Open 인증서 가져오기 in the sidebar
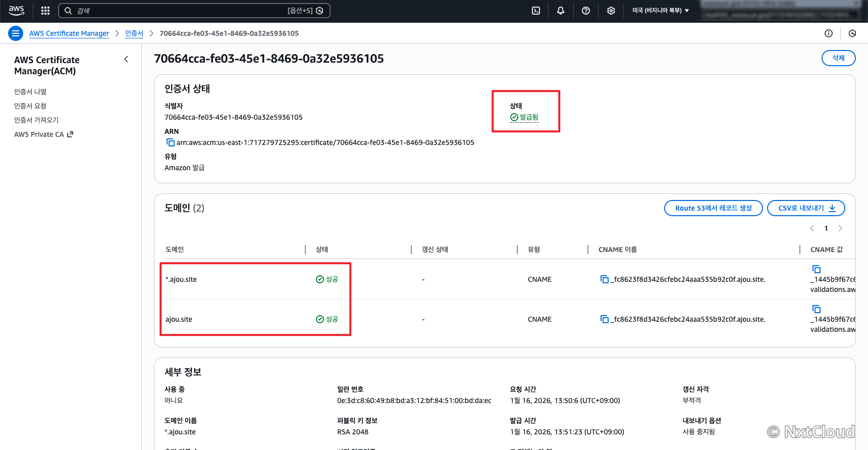The image size is (868, 450). [x=36, y=120]
